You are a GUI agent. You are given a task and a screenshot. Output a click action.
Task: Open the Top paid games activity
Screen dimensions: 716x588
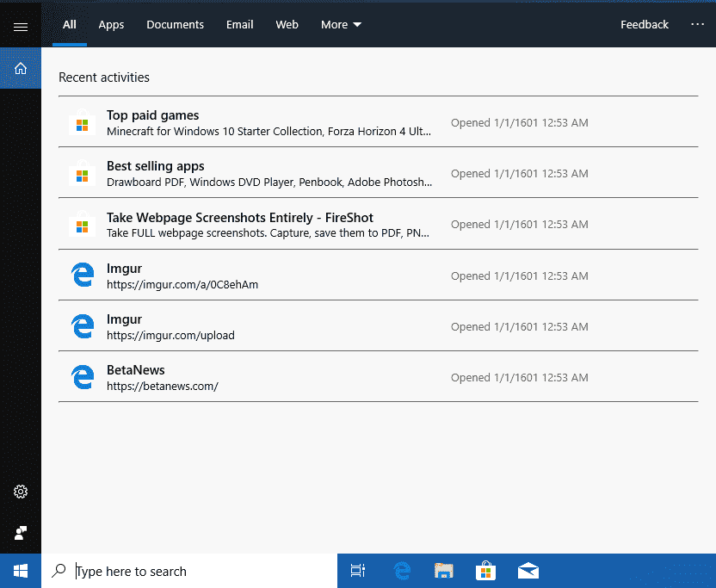(x=378, y=122)
